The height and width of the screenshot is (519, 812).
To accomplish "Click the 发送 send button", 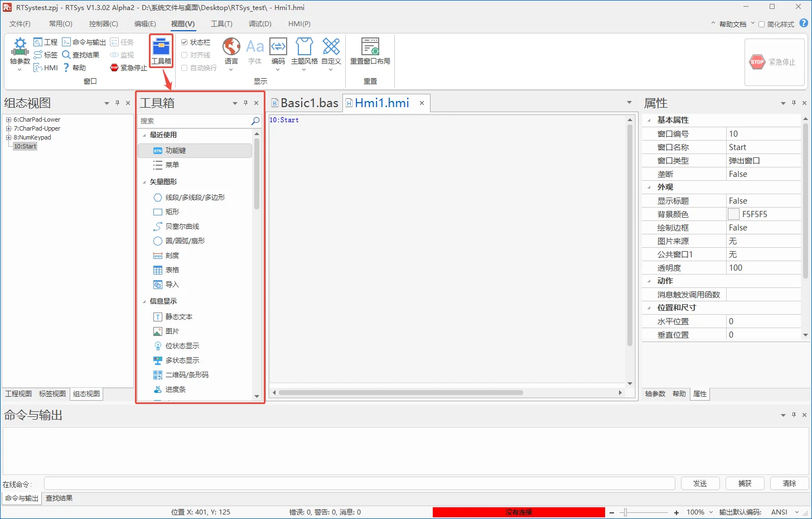I will pos(700,483).
